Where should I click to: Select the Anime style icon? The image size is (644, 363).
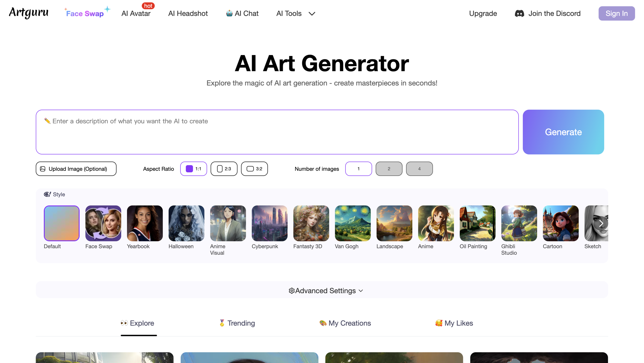pyautogui.click(x=435, y=223)
